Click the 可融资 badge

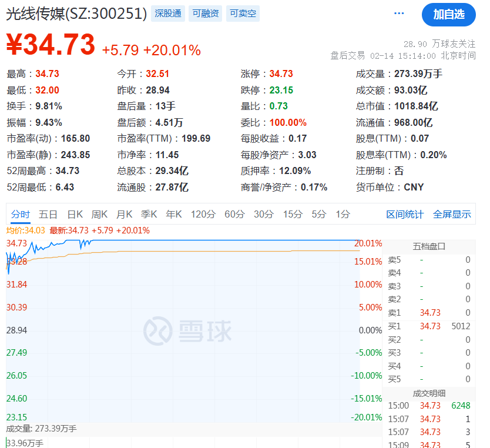204,12
